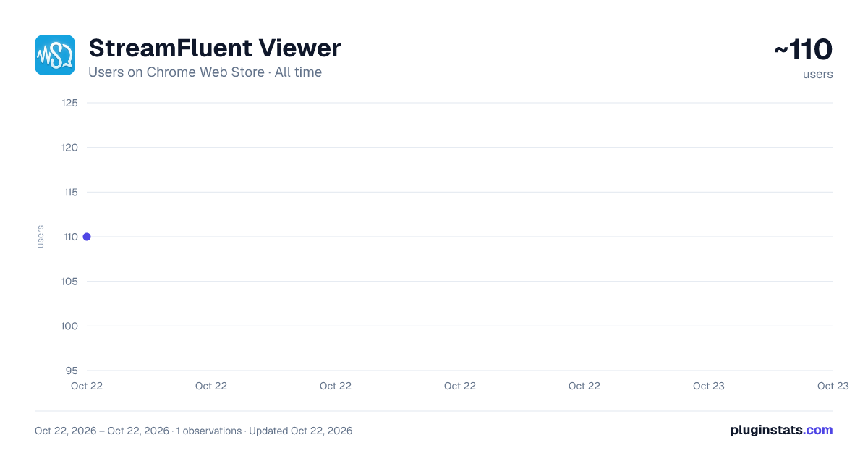Open the pluginstats.com link
The image size is (868, 456).
(782, 430)
